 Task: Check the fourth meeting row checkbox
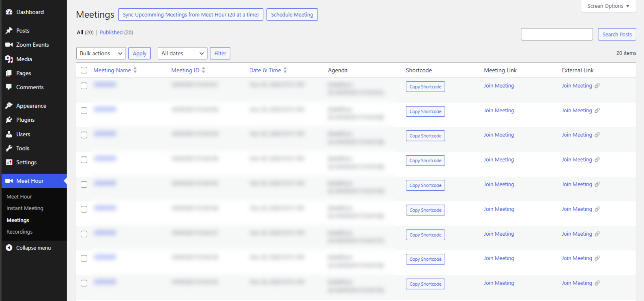pyautogui.click(x=84, y=160)
